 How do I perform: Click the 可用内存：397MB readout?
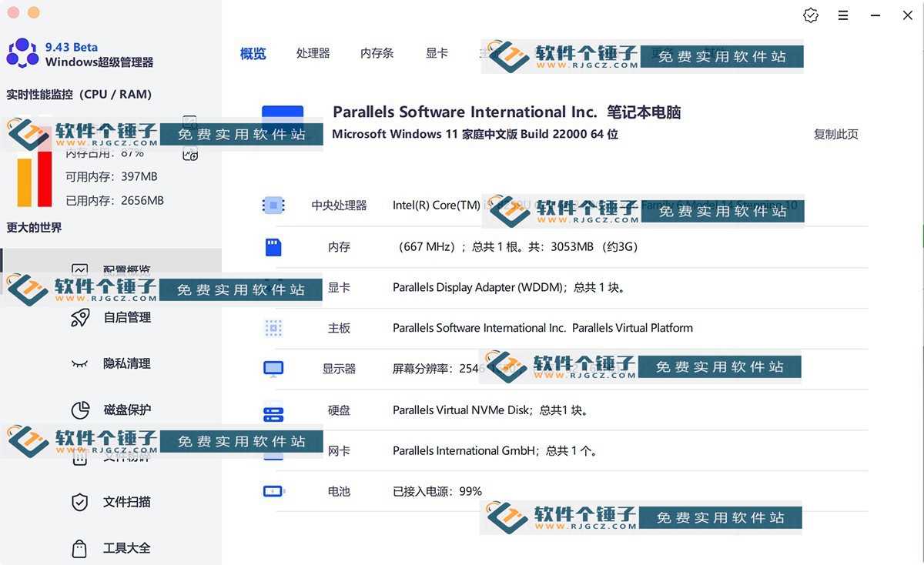[x=112, y=176]
